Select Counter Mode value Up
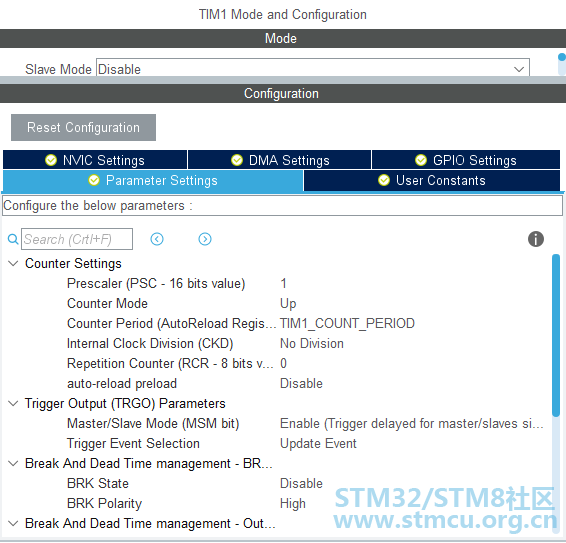 (x=288, y=304)
